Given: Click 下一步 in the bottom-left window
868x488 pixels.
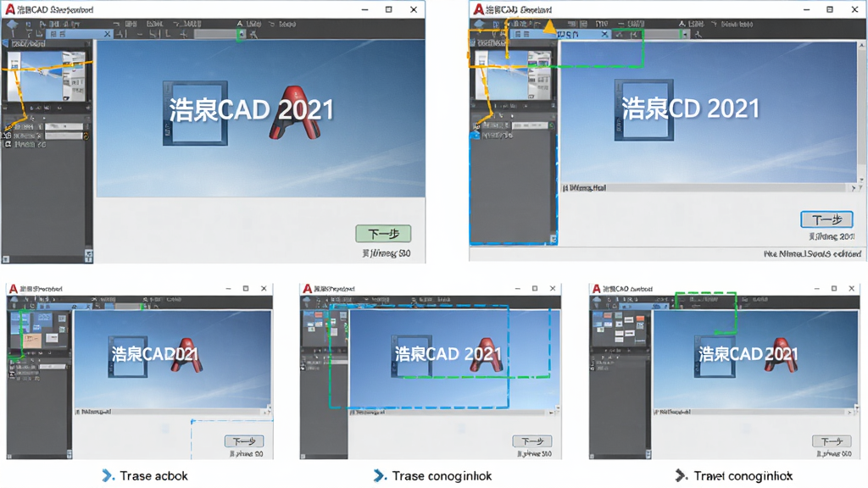Looking at the screenshot, I should [x=244, y=441].
